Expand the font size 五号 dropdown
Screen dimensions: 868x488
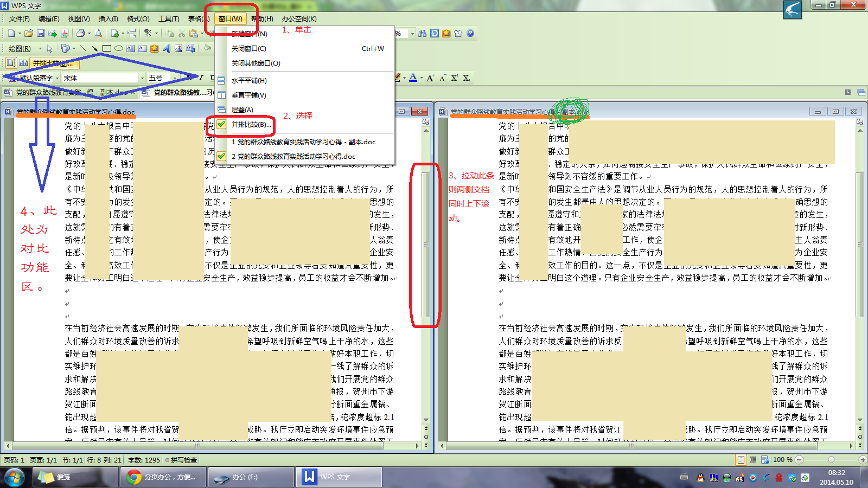tap(175, 78)
